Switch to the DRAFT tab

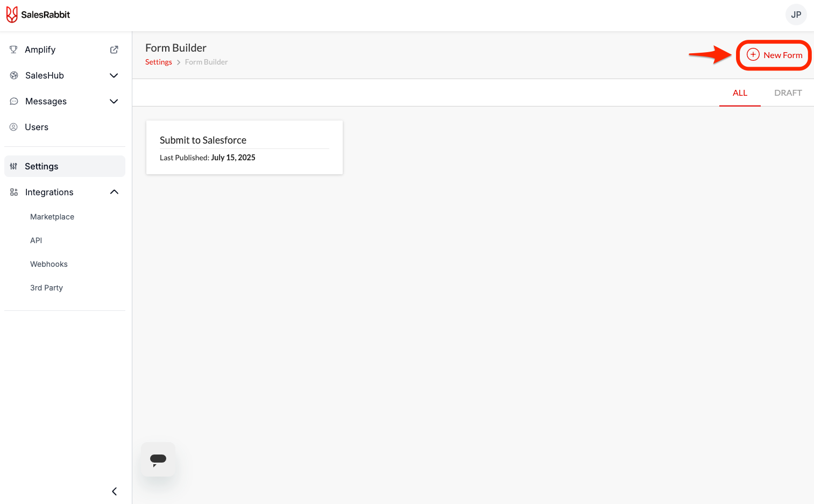[788, 93]
